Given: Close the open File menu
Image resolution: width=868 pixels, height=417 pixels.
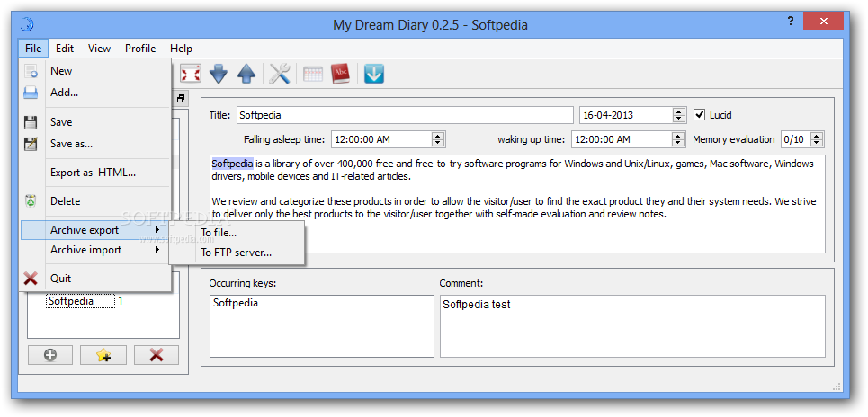Looking at the screenshot, I should (33, 49).
